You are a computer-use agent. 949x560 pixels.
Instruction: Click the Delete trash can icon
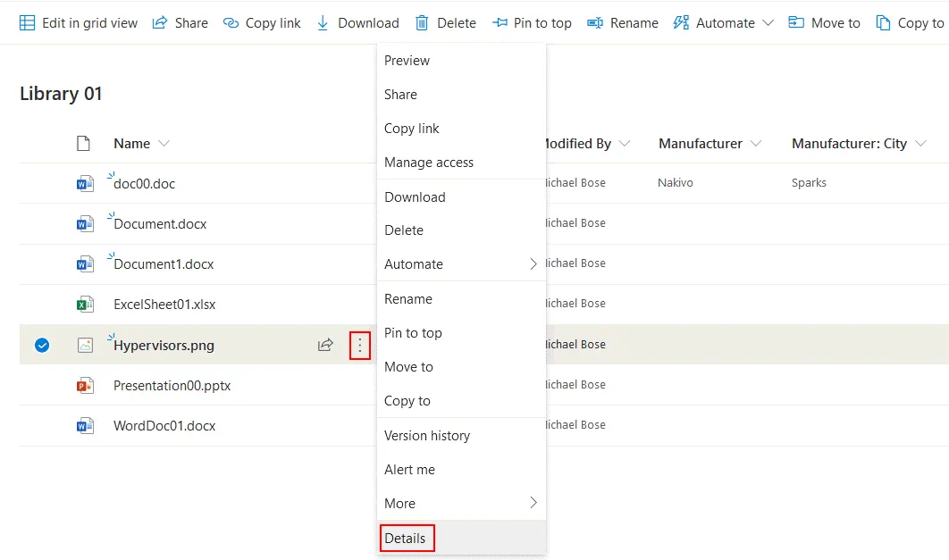(422, 22)
